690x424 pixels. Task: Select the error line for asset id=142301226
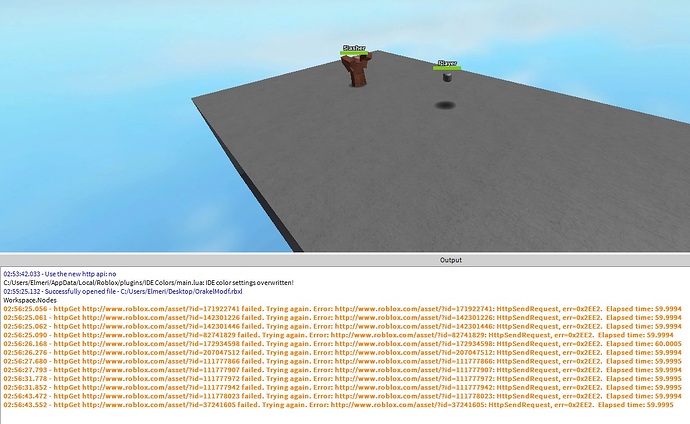342,318
